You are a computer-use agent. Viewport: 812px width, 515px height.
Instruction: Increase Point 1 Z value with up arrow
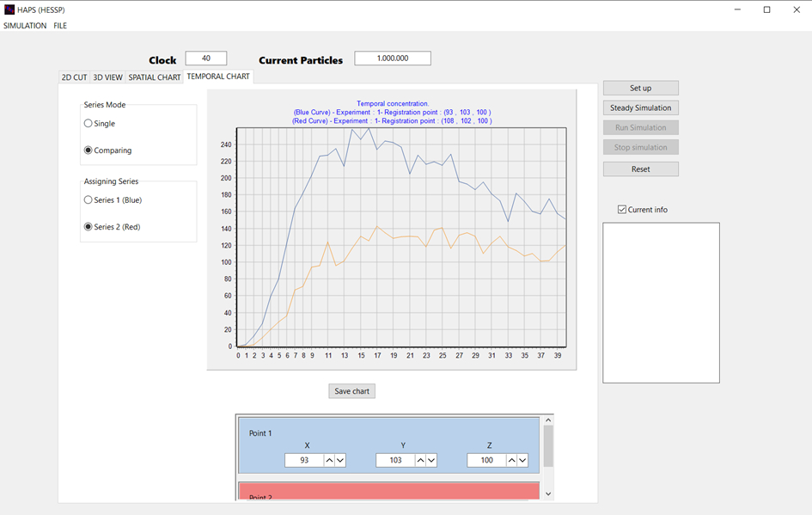[x=511, y=461]
